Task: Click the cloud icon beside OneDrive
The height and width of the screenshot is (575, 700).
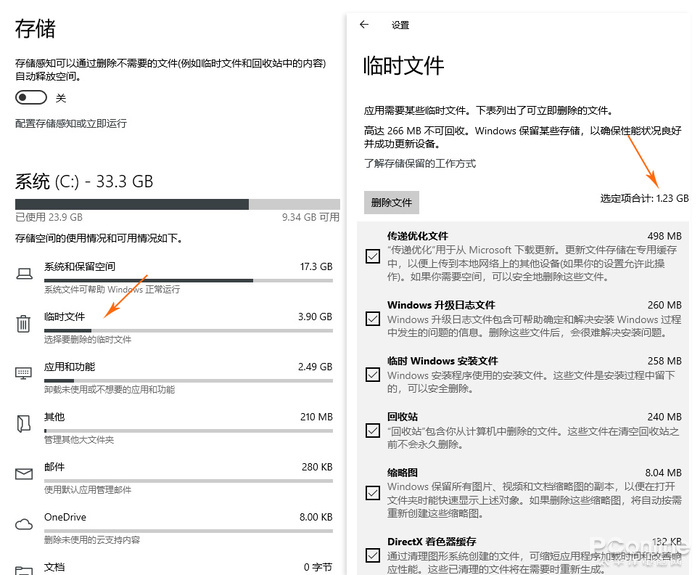Action: coord(24,524)
